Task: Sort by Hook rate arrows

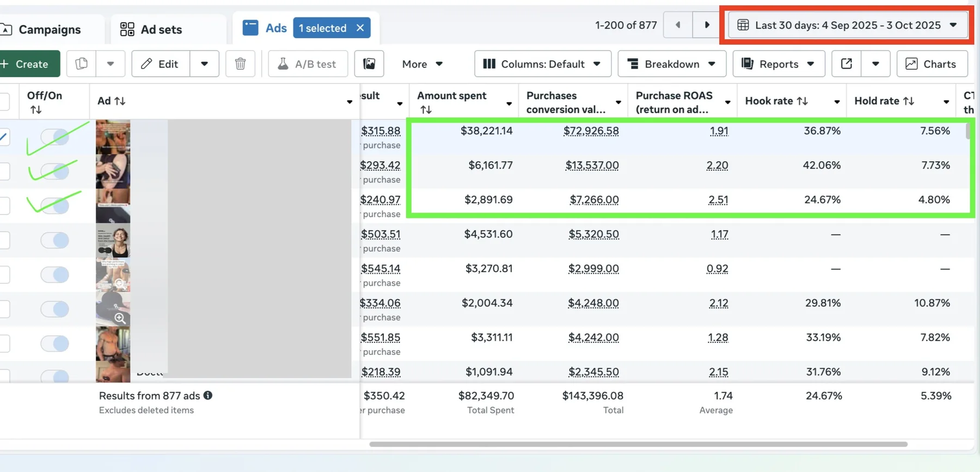Action: 802,101
